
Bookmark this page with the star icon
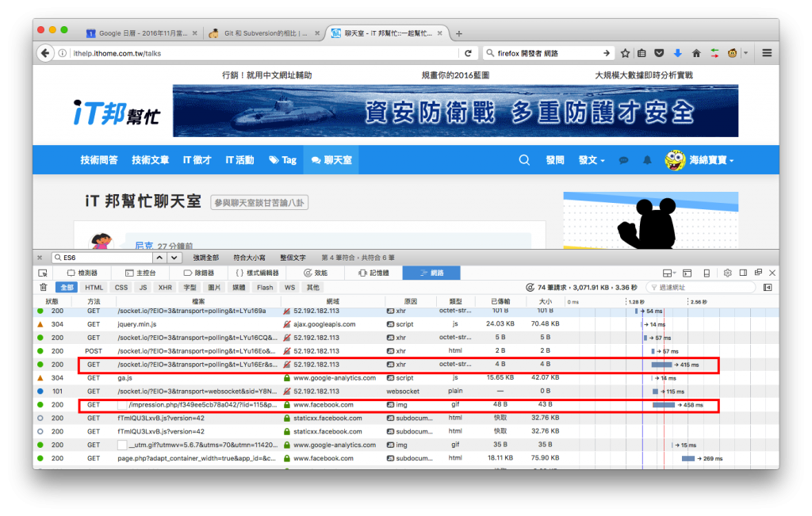[625, 53]
